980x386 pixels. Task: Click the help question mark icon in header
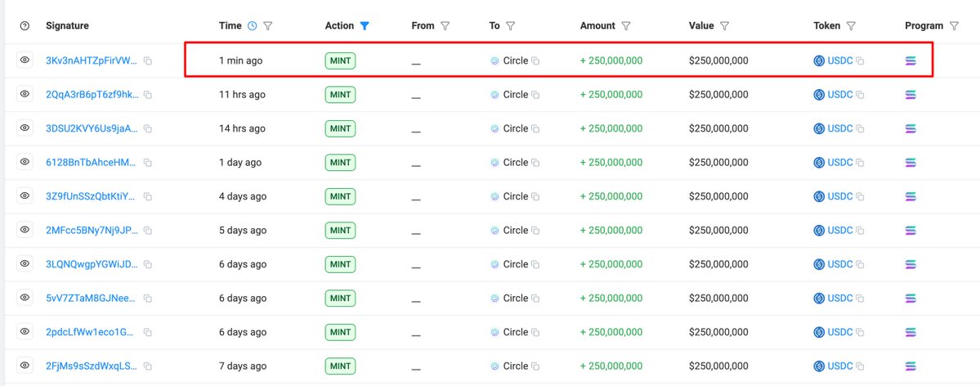pyautogui.click(x=25, y=25)
